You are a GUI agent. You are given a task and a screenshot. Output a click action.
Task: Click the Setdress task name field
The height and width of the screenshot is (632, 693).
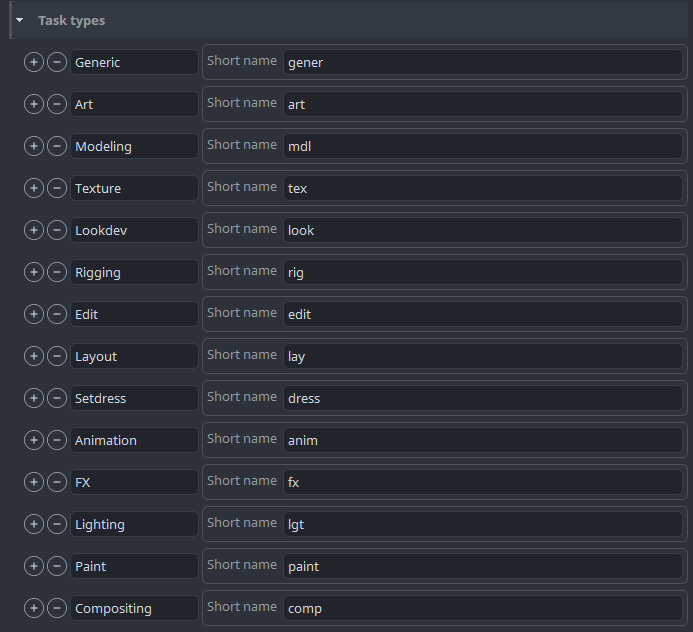134,398
